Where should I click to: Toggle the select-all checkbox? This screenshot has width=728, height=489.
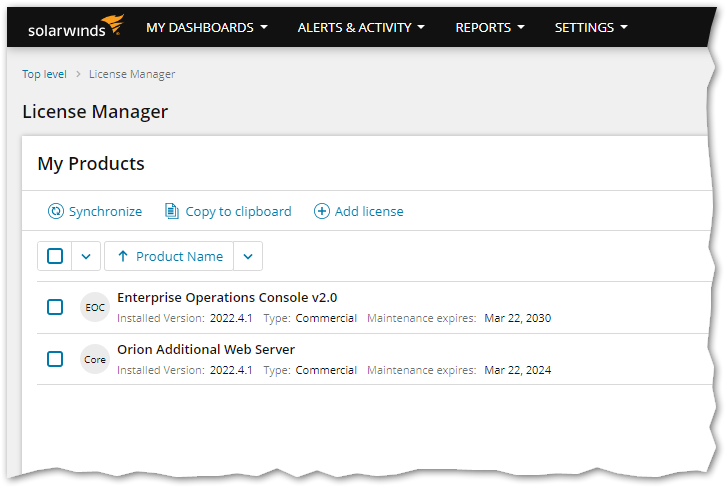tap(55, 256)
